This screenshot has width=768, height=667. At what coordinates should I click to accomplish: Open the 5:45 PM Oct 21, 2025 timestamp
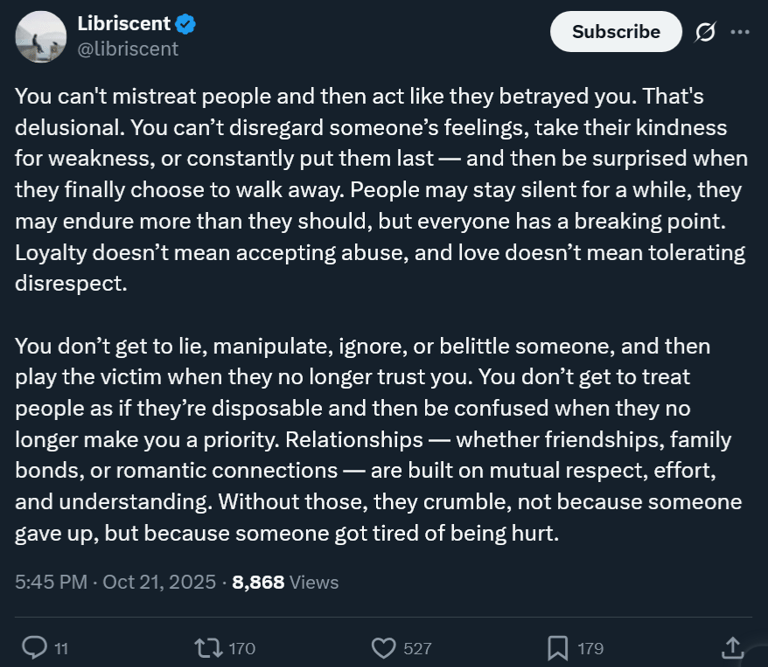(x=115, y=582)
